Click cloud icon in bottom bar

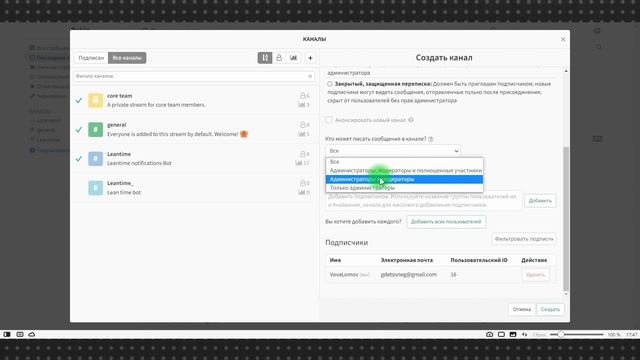point(32,334)
